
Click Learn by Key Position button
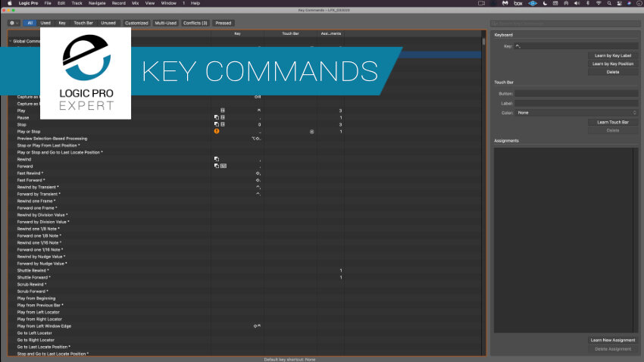[x=613, y=64]
